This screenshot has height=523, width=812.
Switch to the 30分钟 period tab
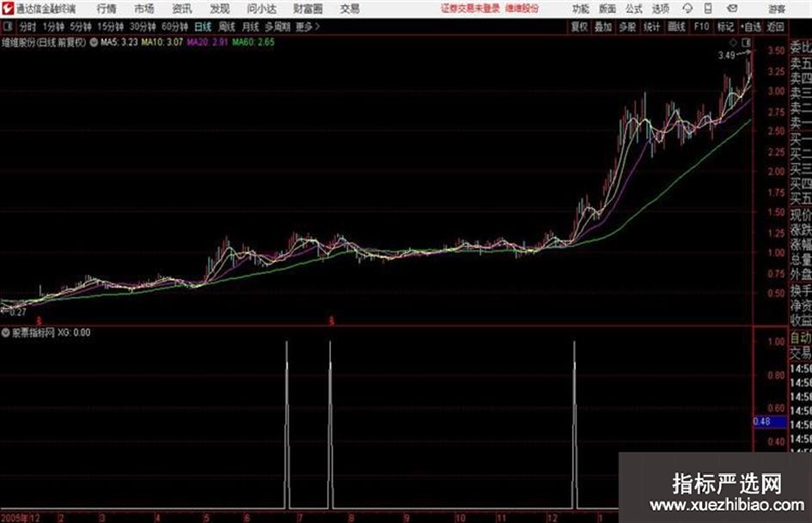[x=143, y=27]
